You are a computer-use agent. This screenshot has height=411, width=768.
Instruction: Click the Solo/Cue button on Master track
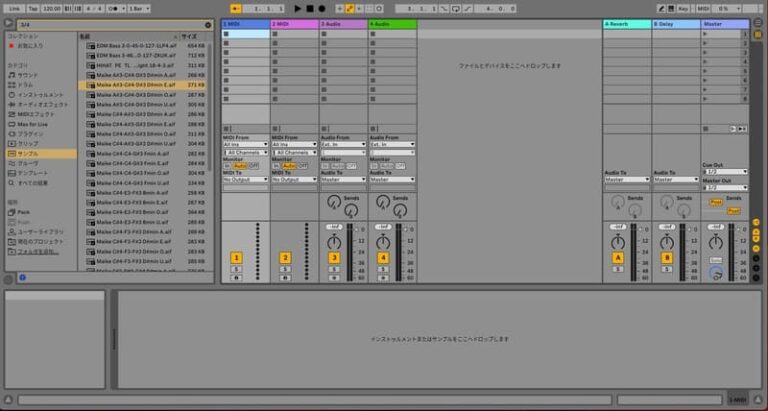click(715, 260)
